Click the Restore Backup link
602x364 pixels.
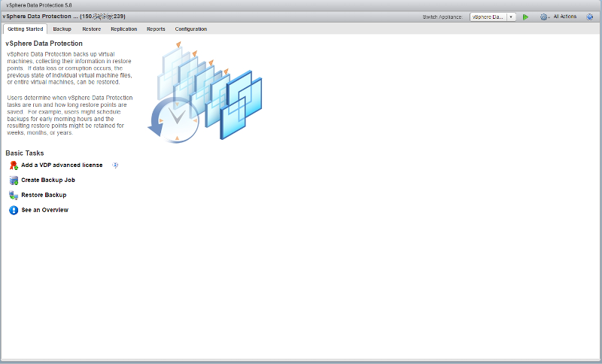click(x=44, y=195)
